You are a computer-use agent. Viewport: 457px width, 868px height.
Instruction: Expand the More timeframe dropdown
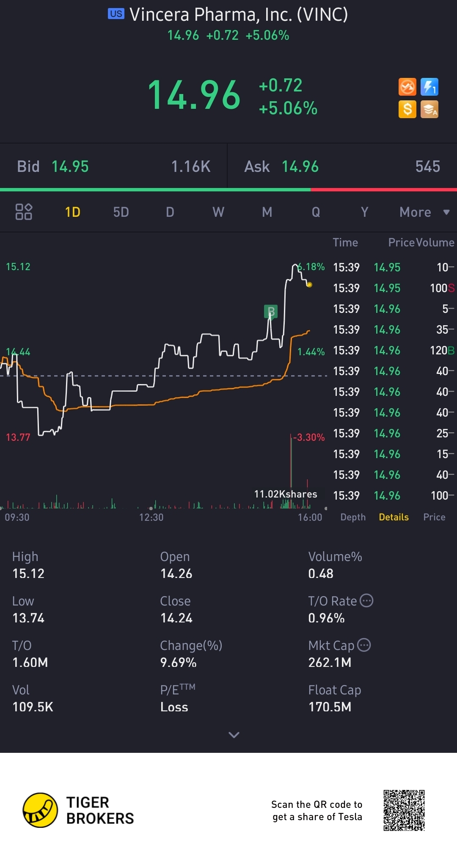424,212
